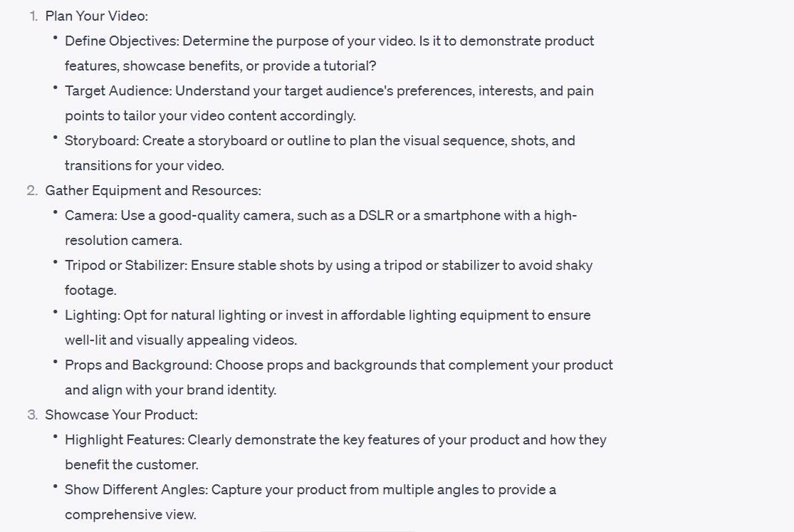
Task: Click the "Define Objectives" bullet label
Action: click(x=121, y=41)
